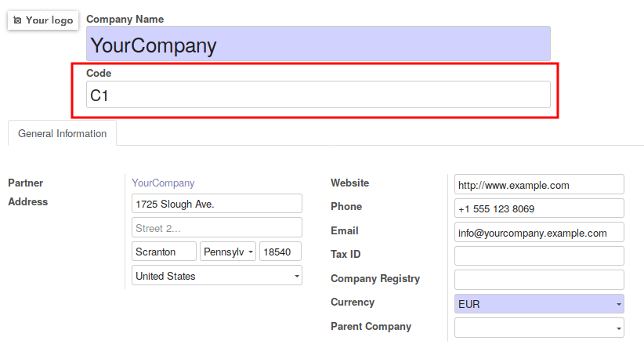Click the Code input field
This screenshot has height=355, width=644.
tap(318, 96)
